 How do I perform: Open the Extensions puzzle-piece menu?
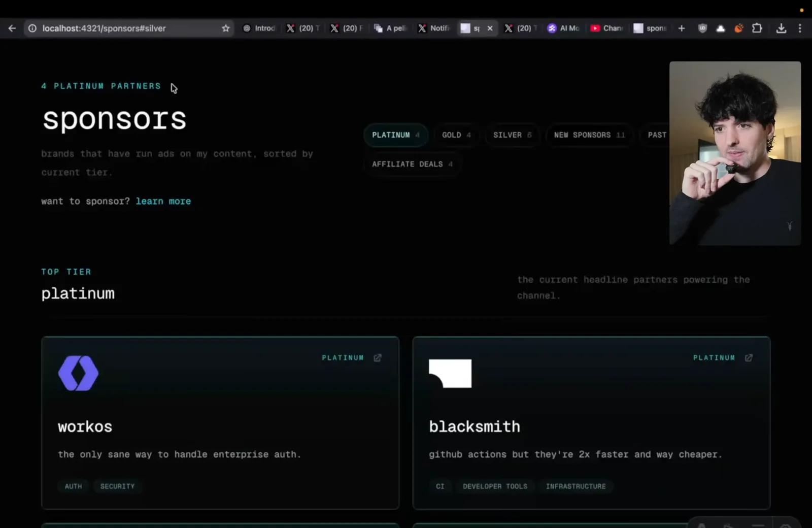tap(757, 28)
